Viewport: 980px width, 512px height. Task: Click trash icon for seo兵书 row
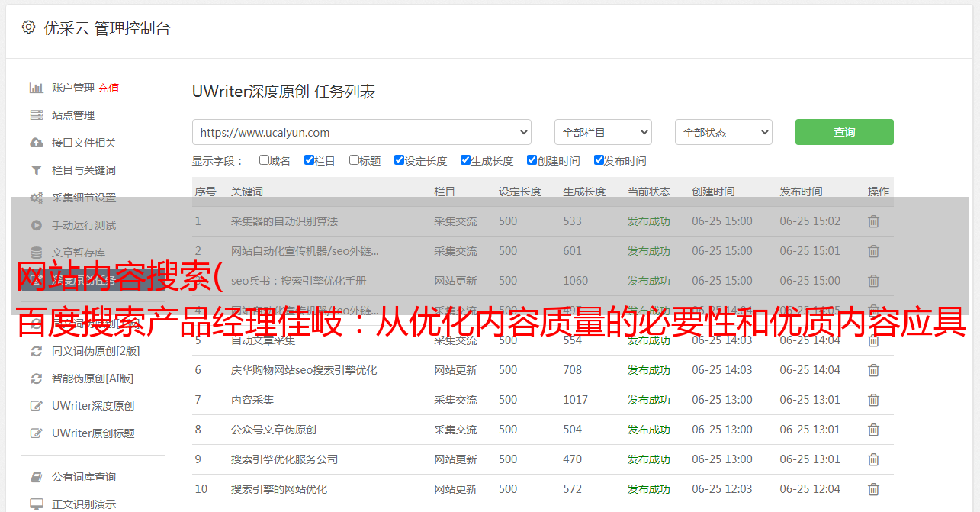(x=873, y=281)
